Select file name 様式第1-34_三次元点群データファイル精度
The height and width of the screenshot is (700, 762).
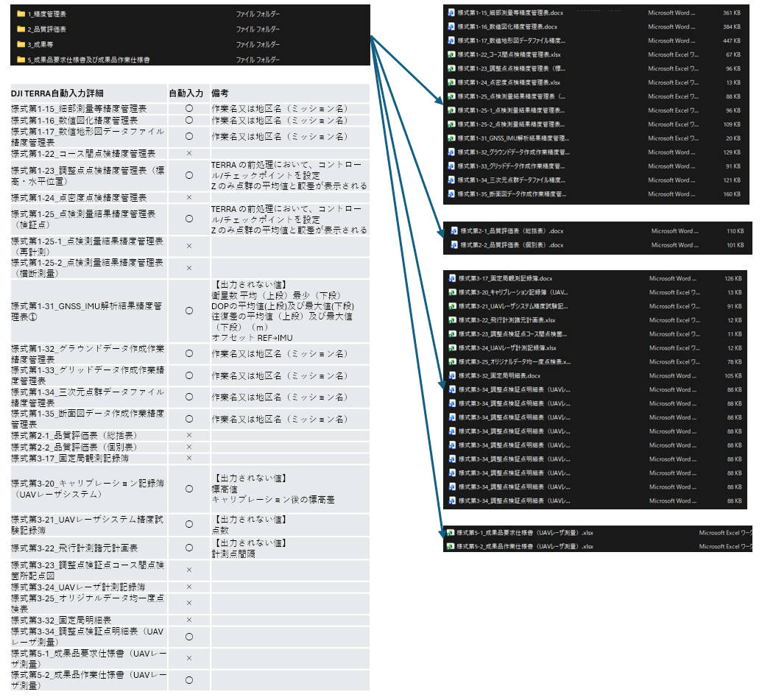[511, 180]
